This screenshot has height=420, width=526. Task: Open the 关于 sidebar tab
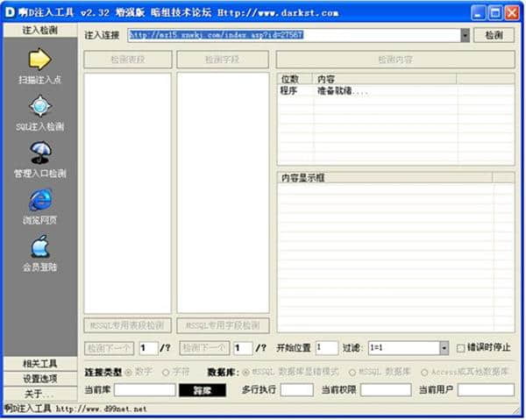tap(39, 393)
